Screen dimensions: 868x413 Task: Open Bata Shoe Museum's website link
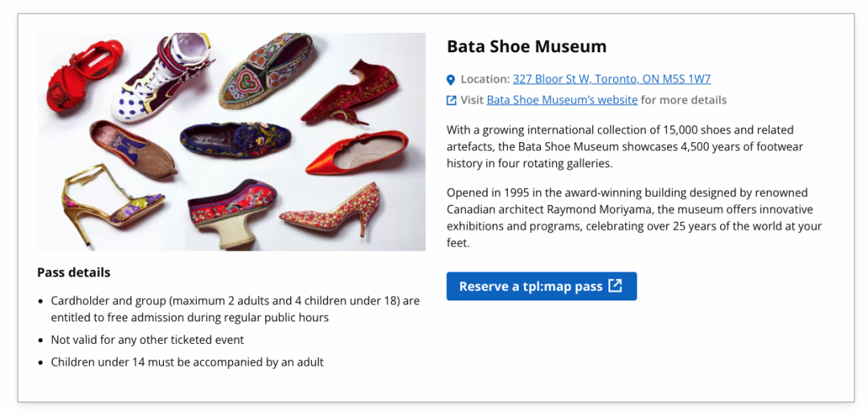562,100
